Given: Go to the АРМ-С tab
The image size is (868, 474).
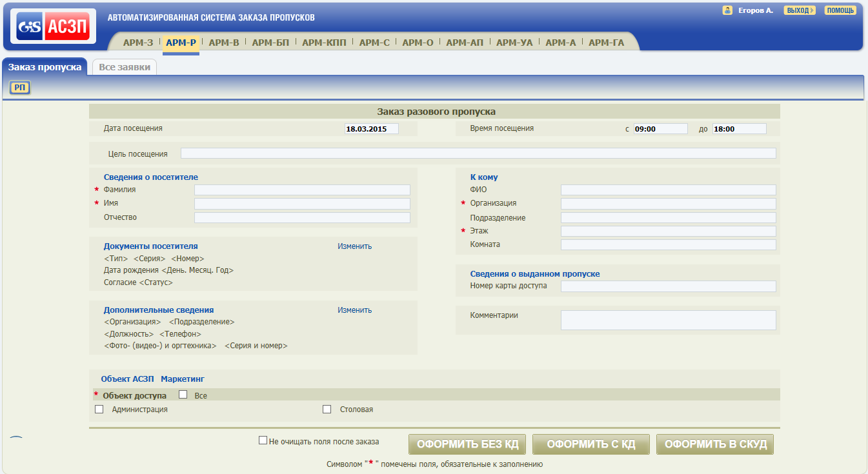Looking at the screenshot, I should (x=374, y=43).
